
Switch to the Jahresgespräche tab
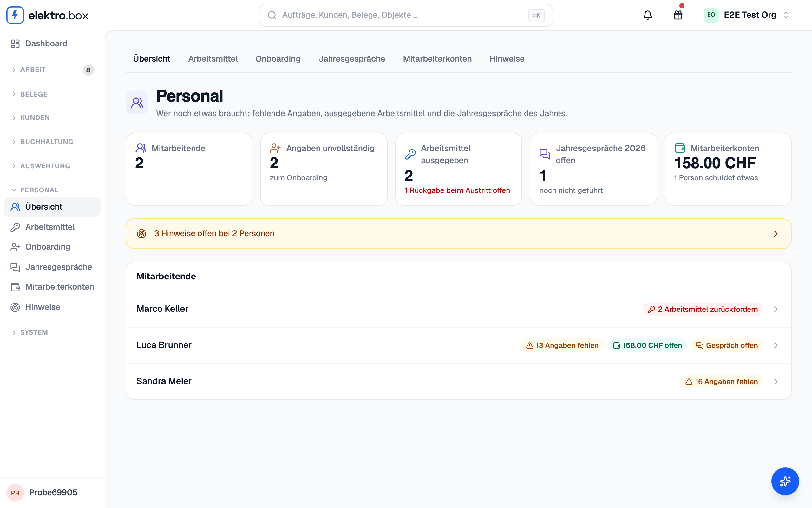click(352, 59)
